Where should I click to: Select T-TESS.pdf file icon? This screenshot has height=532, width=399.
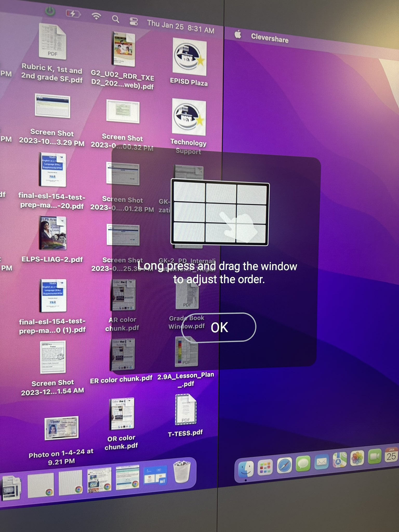click(x=185, y=410)
